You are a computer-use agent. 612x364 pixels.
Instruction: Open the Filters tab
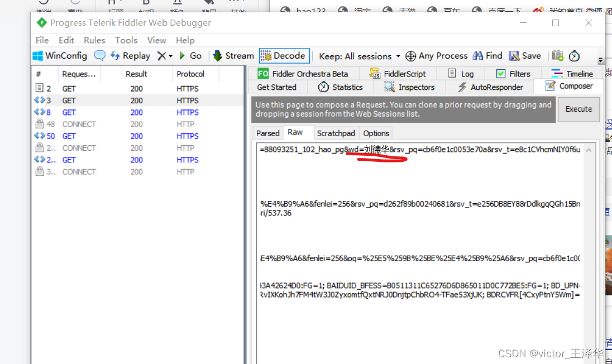(513, 74)
